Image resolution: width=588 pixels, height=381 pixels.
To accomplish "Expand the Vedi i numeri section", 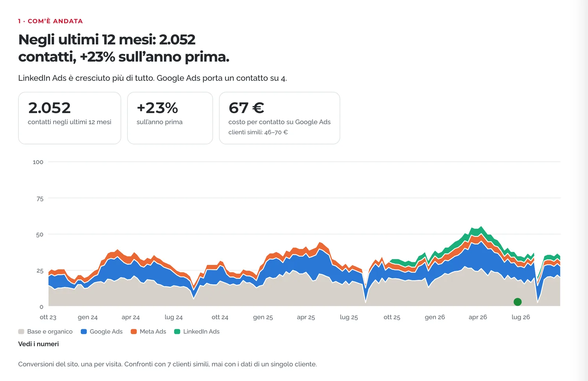I will point(39,344).
